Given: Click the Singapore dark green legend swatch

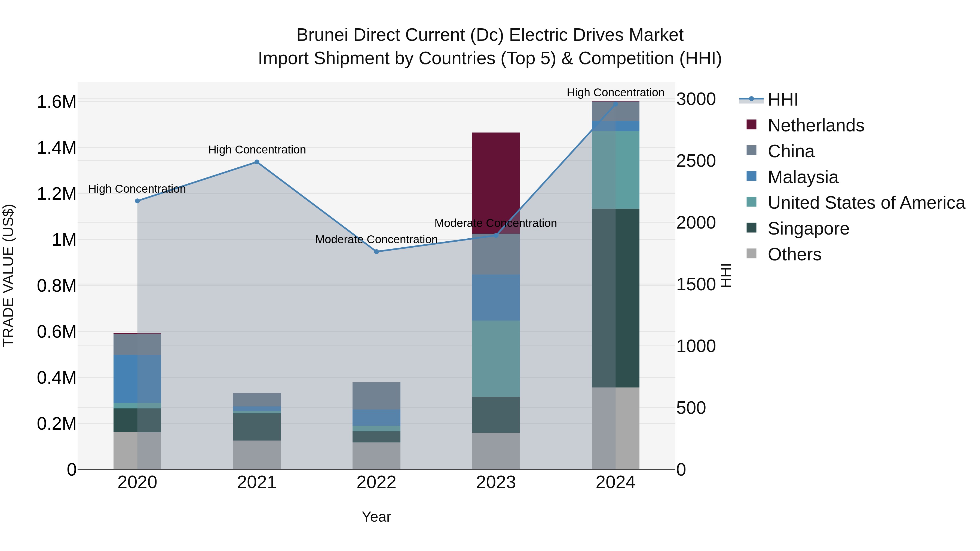Looking at the screenshot, I should [x=751, y=228].
